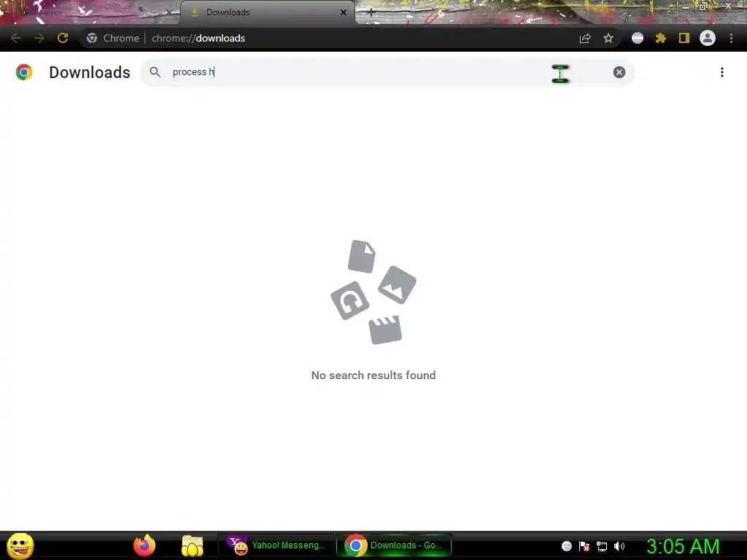
Task: Open the Action Center flag icon
Action: [x=584, y=546]
